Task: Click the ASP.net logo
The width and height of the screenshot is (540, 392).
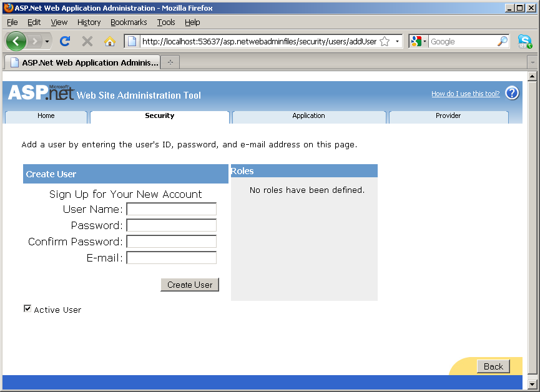Action: pyautogui.click(x=41, y=92)
